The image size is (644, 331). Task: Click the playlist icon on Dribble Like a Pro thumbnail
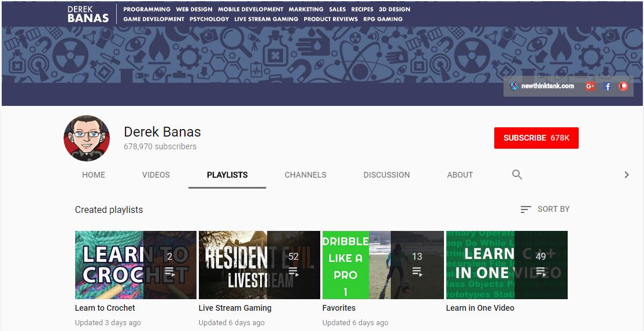tap(417, 272)
